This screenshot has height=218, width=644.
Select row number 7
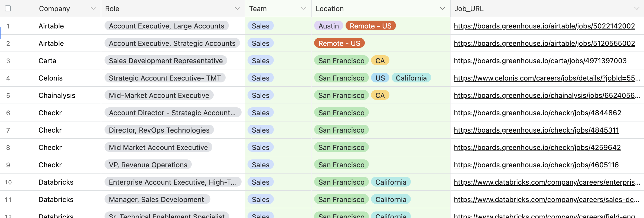pyautogui.click(x=8, y=130)
